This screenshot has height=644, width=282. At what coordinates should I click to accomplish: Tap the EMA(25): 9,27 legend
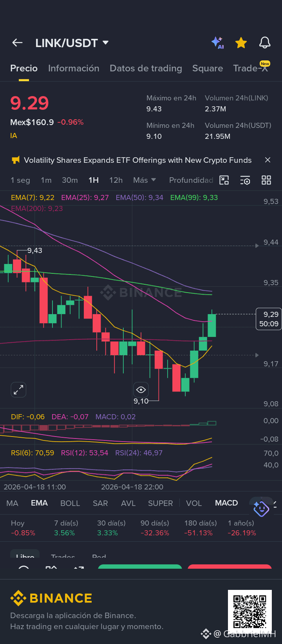(85, 198)
